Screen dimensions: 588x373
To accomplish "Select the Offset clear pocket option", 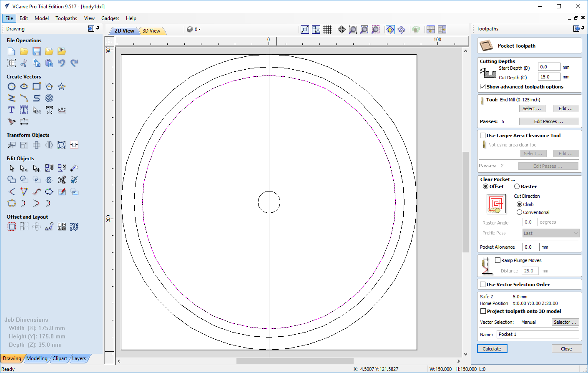I will (x=485, y=186).
